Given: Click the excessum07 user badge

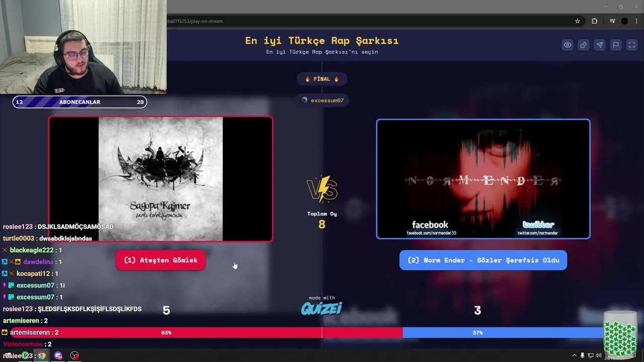Looking at the screenshot, I should tap(322, 101).
